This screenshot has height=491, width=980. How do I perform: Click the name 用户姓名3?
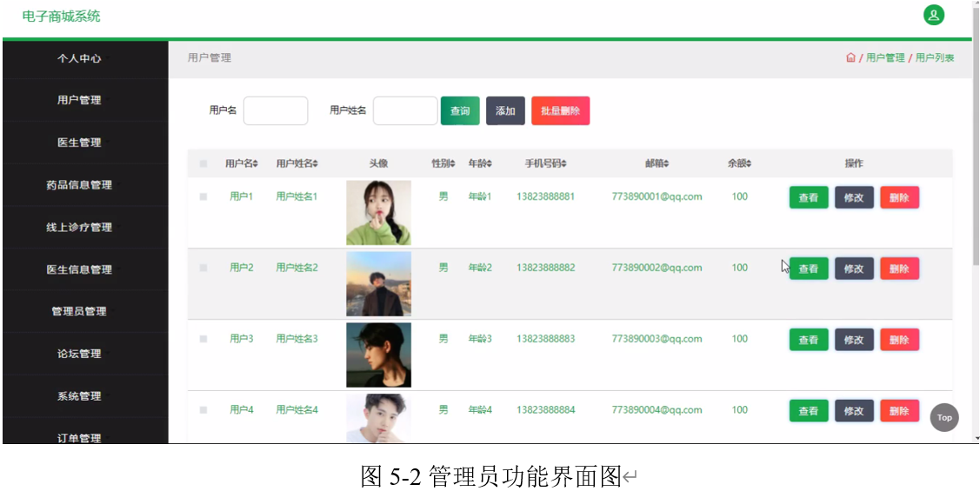coord(297,339)
